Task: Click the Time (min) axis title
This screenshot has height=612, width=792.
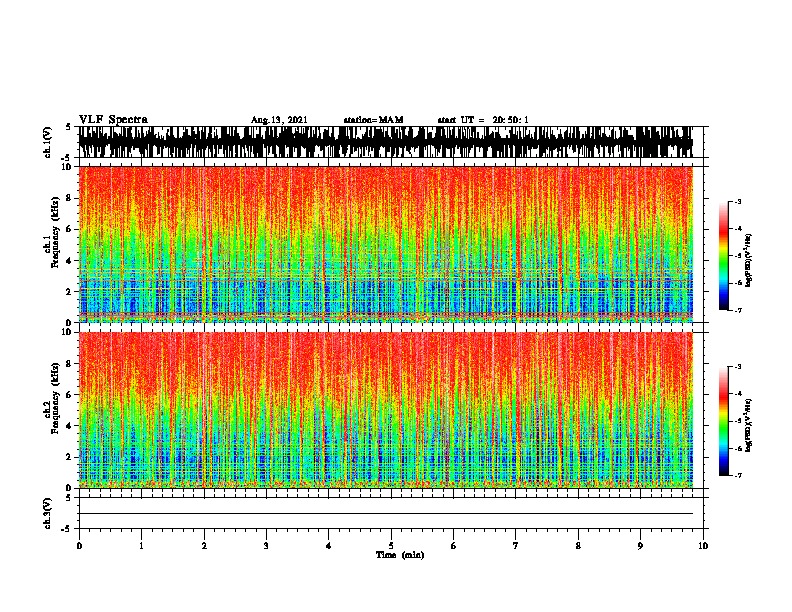Action: click(x=400, y=555)
